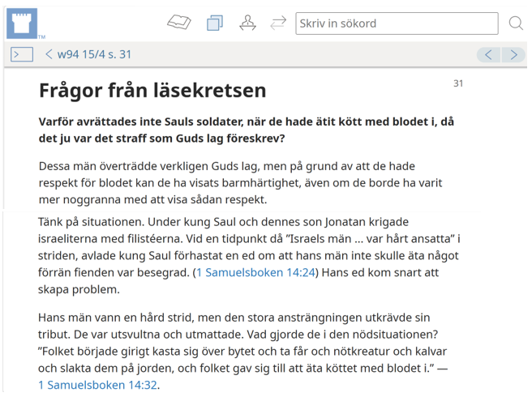Image resolution: width=532 pixels, height=401 pixels.
Task: Click in the 'Skriv in sökord' search field
Action: point(396,23)
